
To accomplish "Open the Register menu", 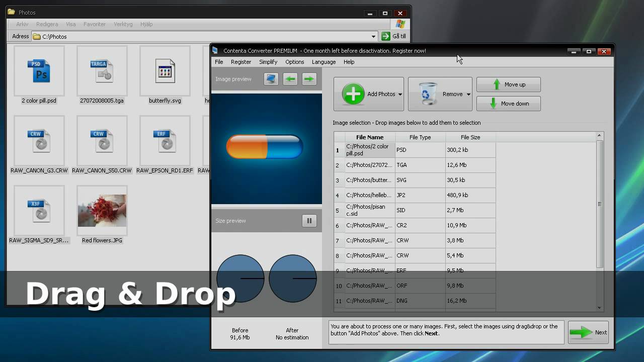I will tap(241, 62).
